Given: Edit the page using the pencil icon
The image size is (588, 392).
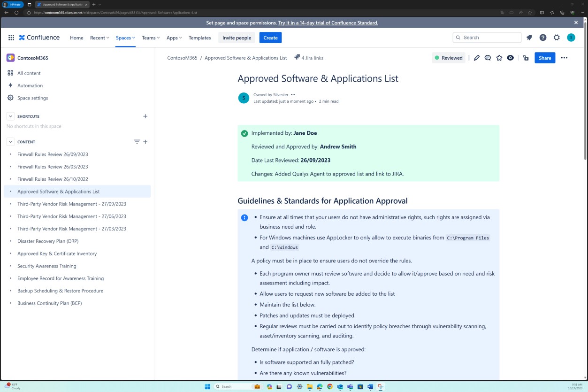Looking at the screenshot, I should (476, 58).
